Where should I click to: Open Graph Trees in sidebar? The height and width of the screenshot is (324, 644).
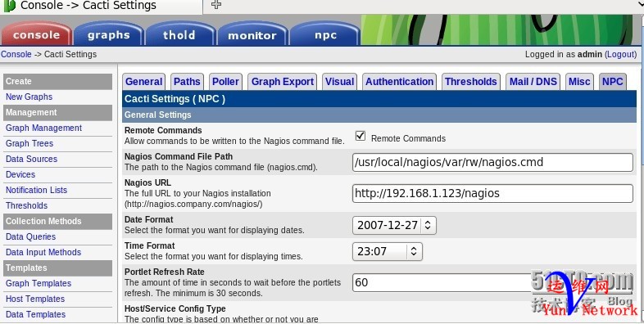[29, 143]
